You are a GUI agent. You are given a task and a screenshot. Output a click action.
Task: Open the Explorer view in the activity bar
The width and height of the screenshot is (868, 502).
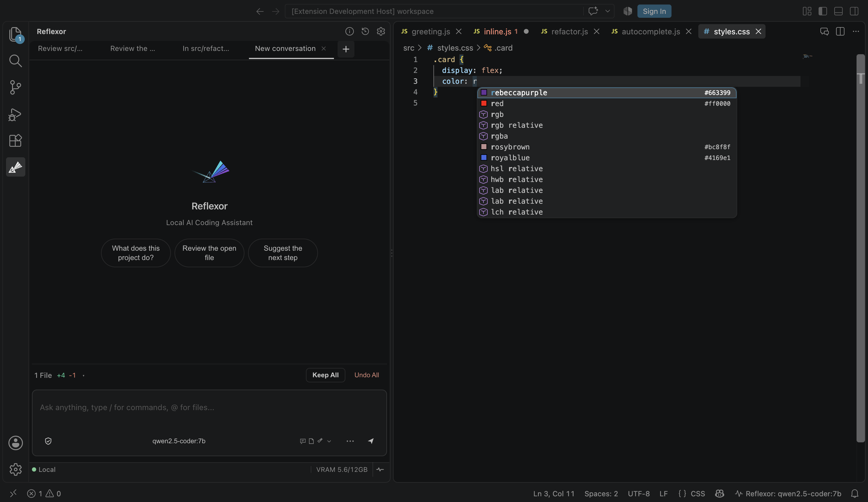coord(15,34)
